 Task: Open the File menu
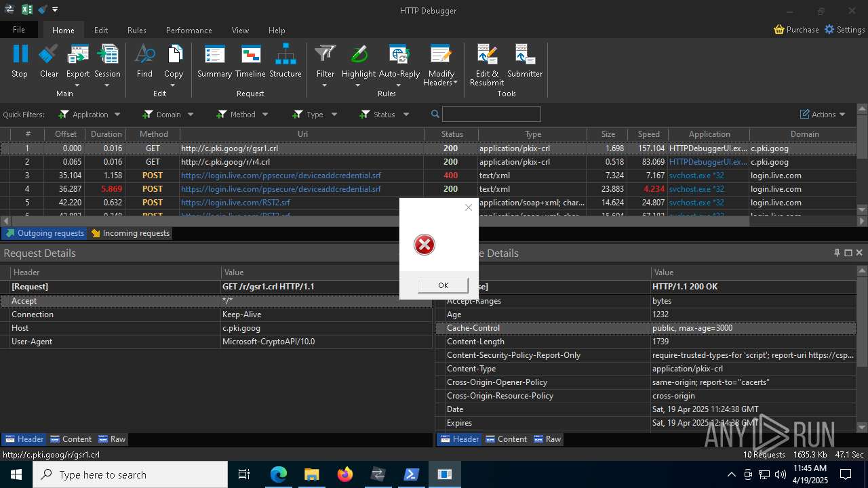19,29
